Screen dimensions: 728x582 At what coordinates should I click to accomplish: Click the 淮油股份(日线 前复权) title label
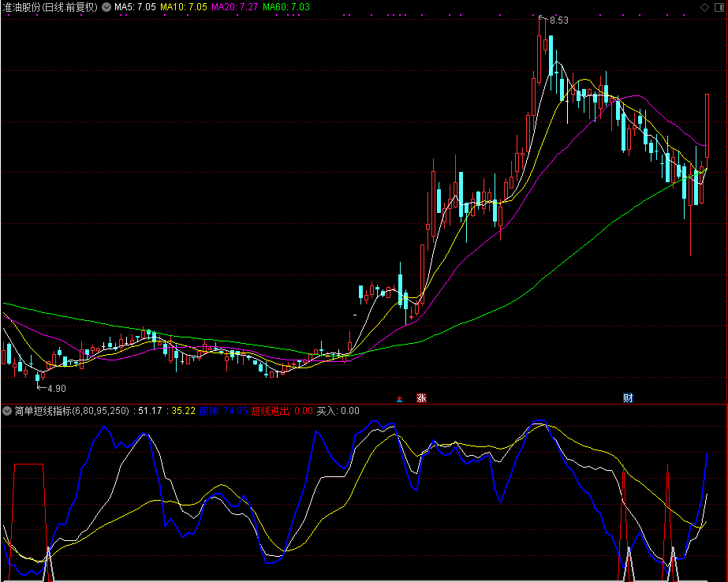coord(50,6)
